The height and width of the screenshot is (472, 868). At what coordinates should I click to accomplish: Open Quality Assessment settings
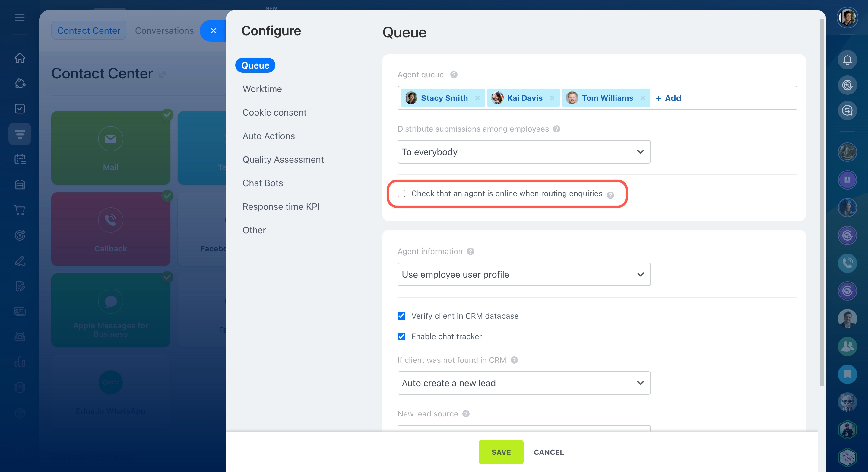click(x=283, y=159)
